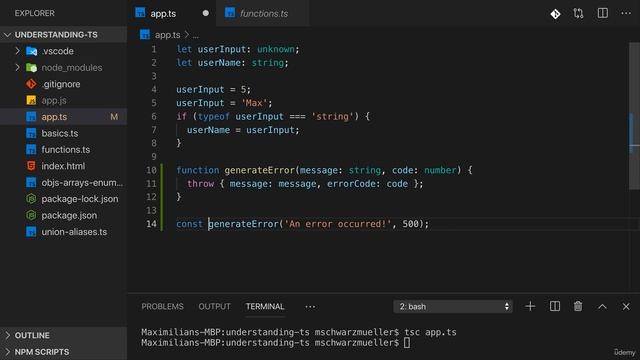Image resolution: width=640 pixels, height=360 pixels.
Task: Click the HTML5 icon beside index.html
Action: click(x=31, y=166)
